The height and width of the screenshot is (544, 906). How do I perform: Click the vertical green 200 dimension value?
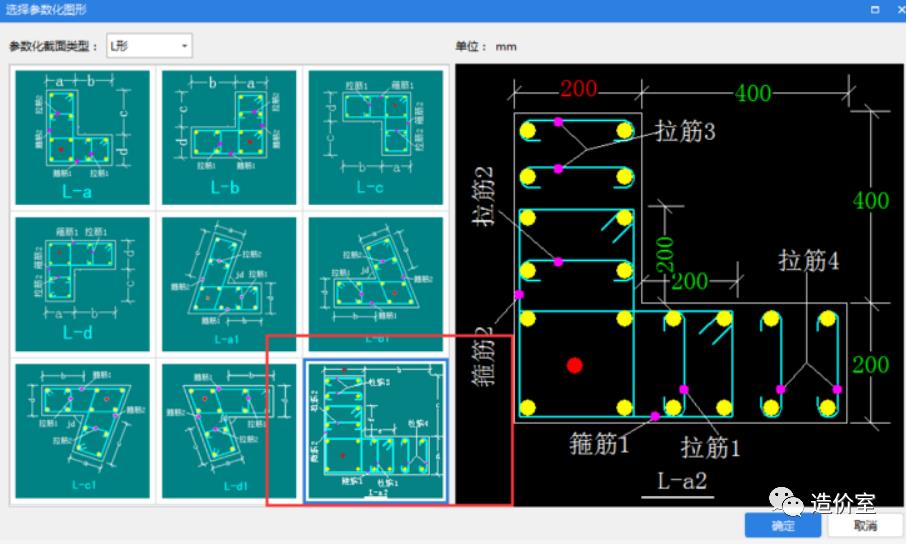(664, 254)
